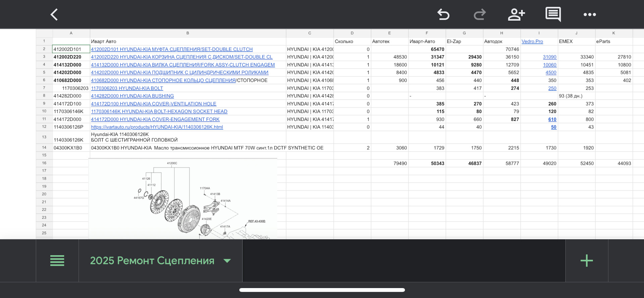Viewport: 644px width, 298px height.
Task: Select total cell 50343
Action: point(427,163)
